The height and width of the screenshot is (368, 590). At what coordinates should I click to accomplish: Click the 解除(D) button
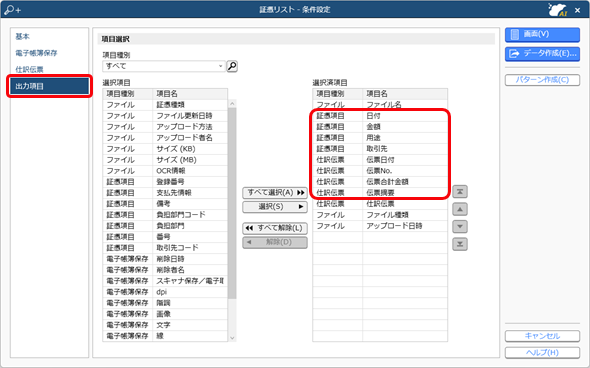click(x=275, y=242)
